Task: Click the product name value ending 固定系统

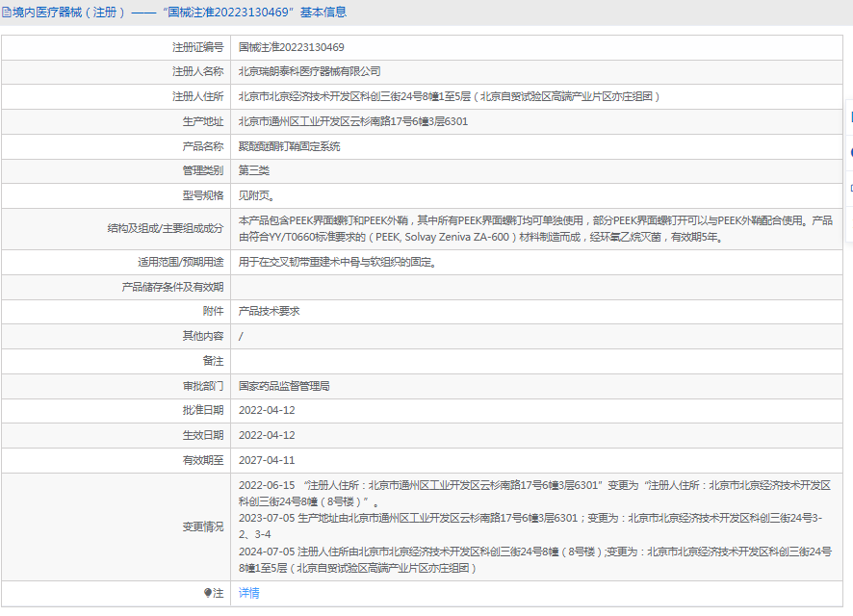Action: pyautogui.click(x=290, y=146)
